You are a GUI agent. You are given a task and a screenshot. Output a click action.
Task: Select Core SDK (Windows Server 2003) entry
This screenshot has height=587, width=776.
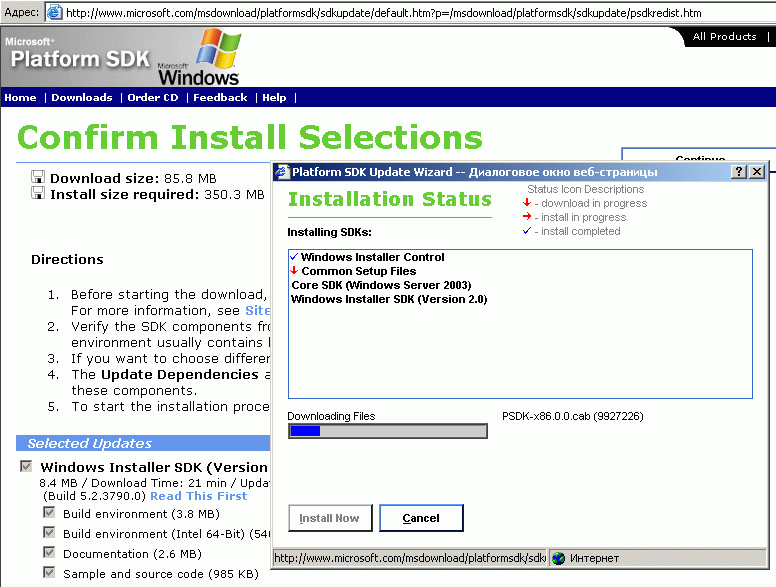(x=381, y=285)
